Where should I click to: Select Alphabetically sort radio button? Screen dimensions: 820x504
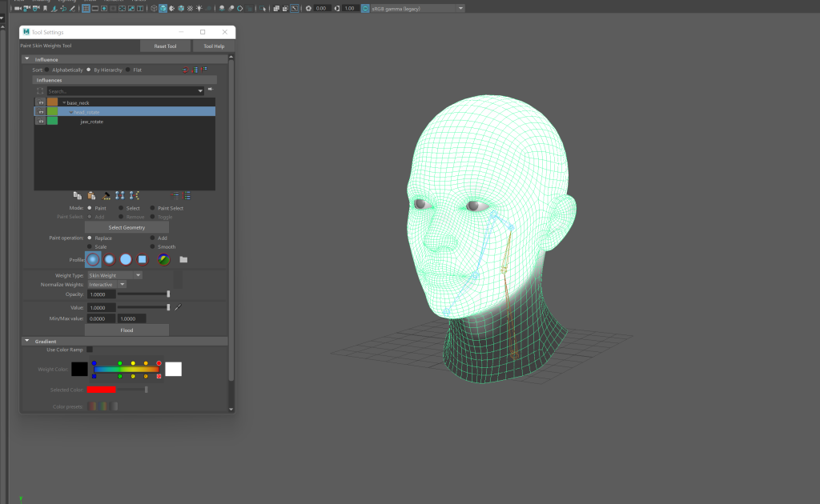48,70
